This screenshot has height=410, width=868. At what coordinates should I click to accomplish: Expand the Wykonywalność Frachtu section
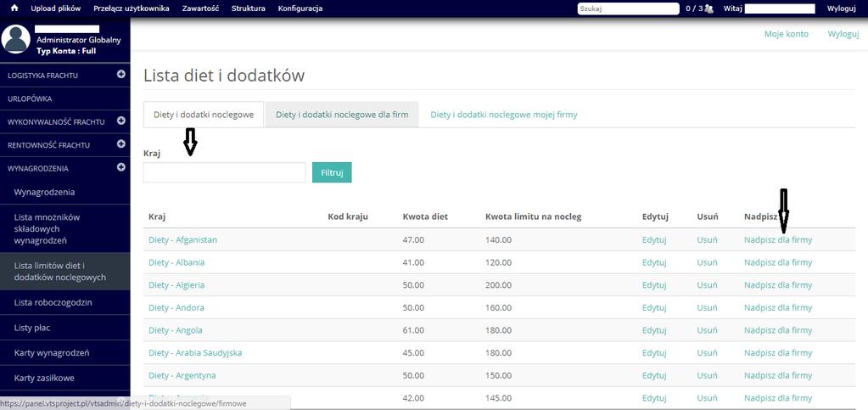click(x=121, y=121)
